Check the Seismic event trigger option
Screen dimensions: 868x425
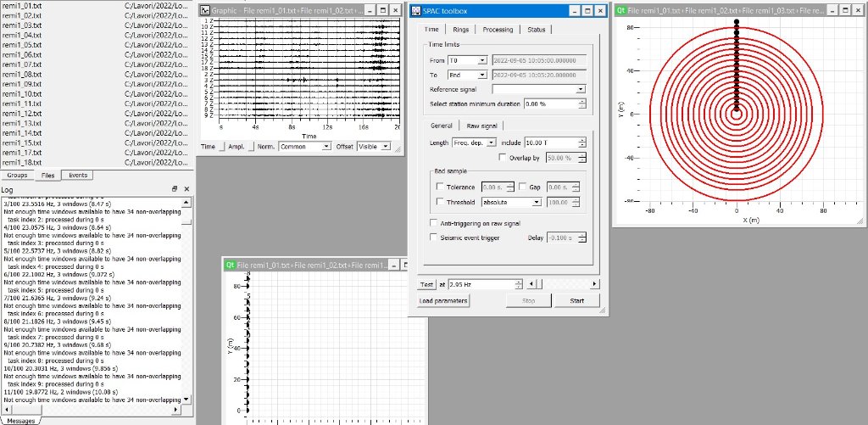tap(434, 238)
